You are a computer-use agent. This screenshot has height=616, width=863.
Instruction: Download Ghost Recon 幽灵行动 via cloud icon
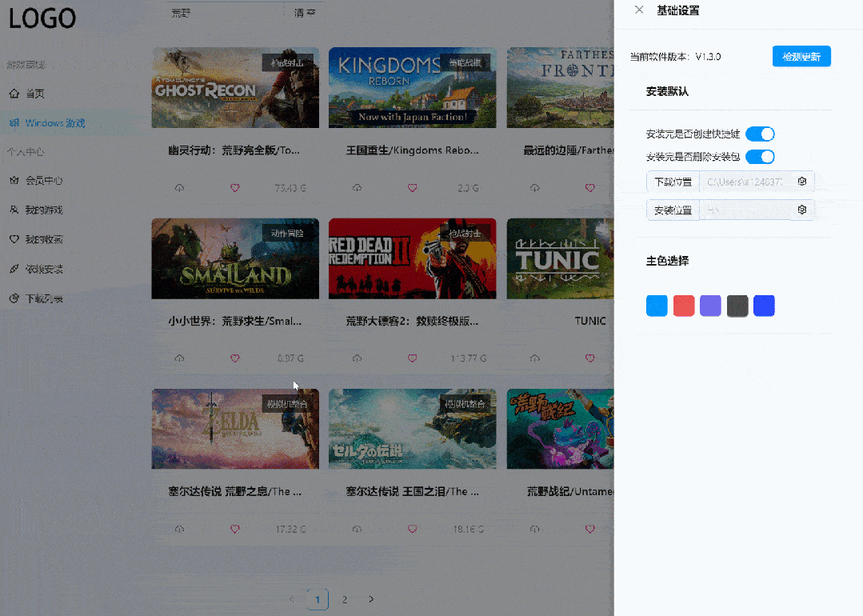[x=179, y=188]
